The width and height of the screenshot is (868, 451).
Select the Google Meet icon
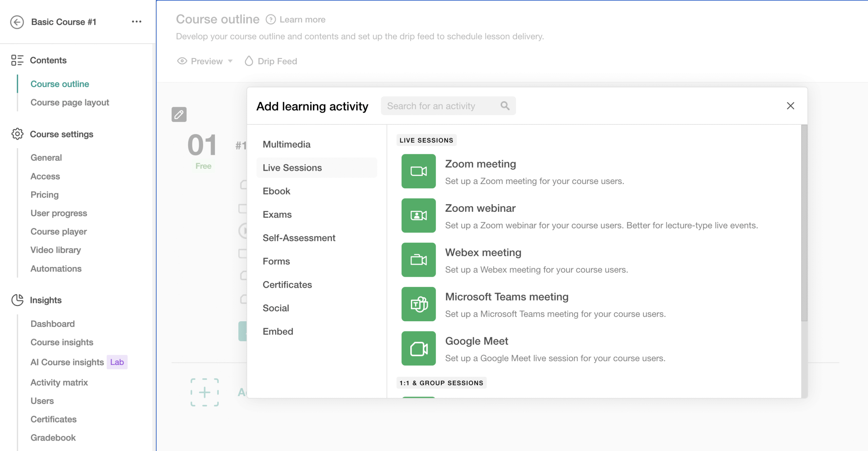click(x=418, y=348)
